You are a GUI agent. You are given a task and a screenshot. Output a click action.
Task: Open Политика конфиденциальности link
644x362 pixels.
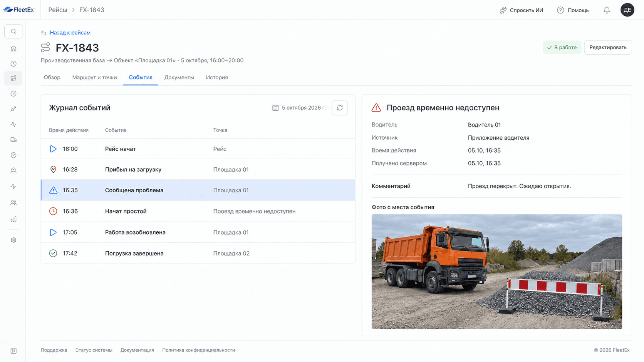(198, 350)
